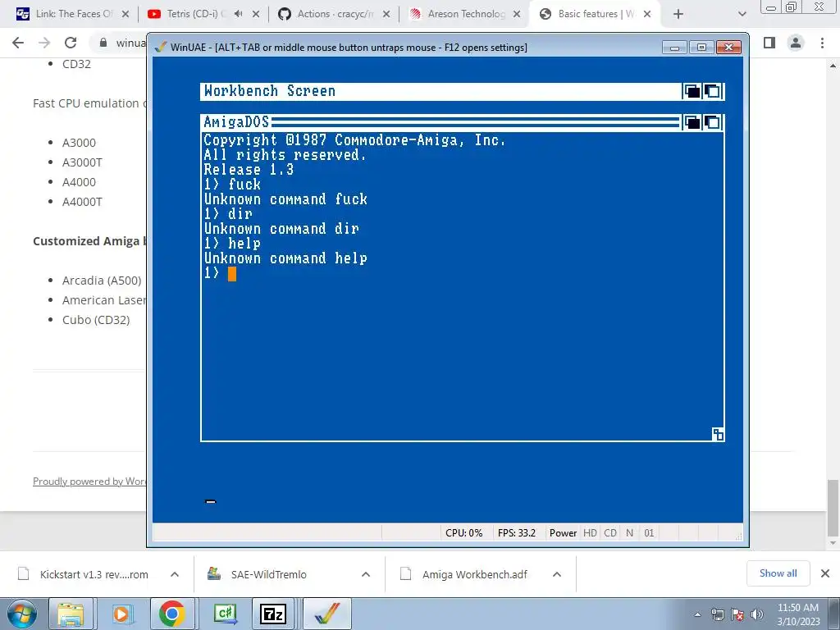This screenshot has height=630, width=840.
Task: Click AmigaDOS window sizing gadget
Action: tap(718, 435)
